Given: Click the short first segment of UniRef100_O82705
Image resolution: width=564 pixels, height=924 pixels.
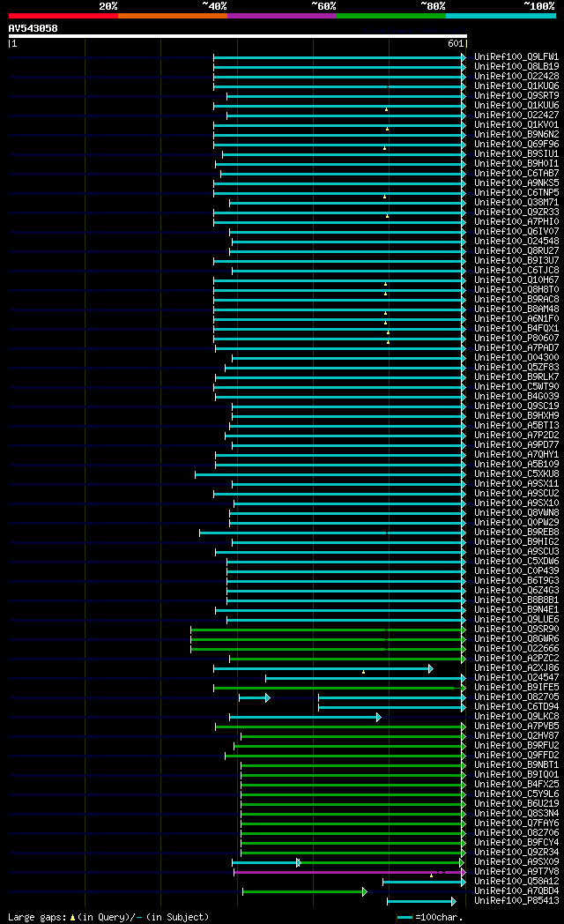Looking at the screenshot, I should click(255, 697).
